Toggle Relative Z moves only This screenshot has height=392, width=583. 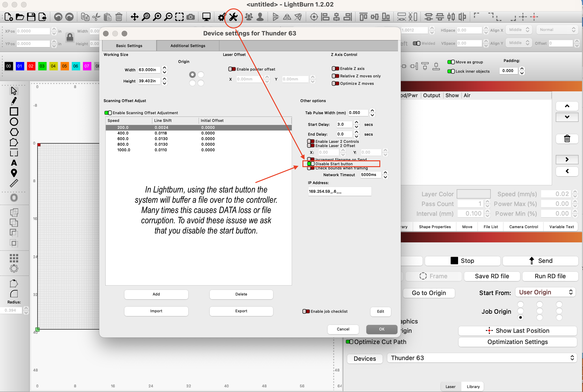point(335,76)
